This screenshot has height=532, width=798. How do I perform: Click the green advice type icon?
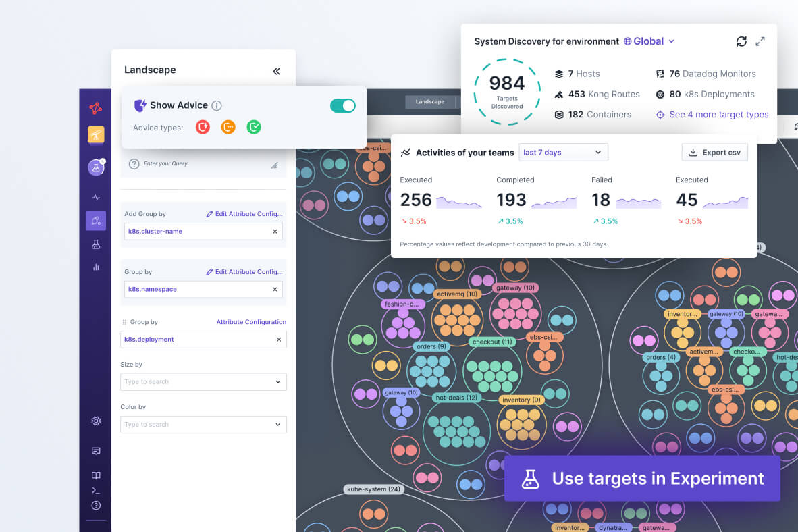pyautogui.click(x=254, y=127)
